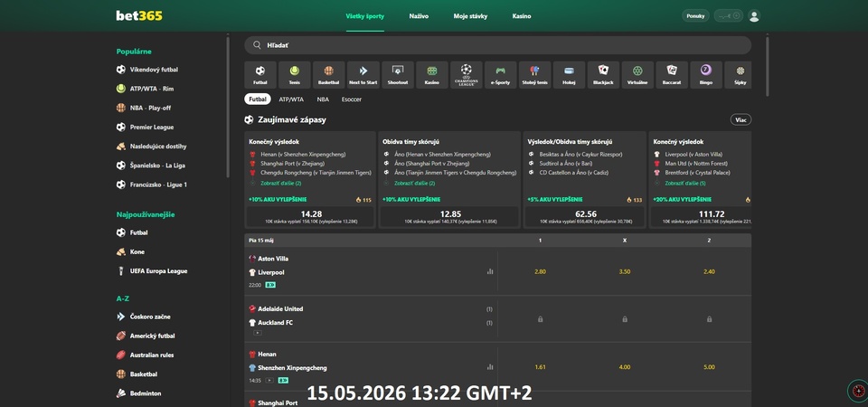Open the Hokej tile
The image size is (868, 407).
click(x=569, y=75)
